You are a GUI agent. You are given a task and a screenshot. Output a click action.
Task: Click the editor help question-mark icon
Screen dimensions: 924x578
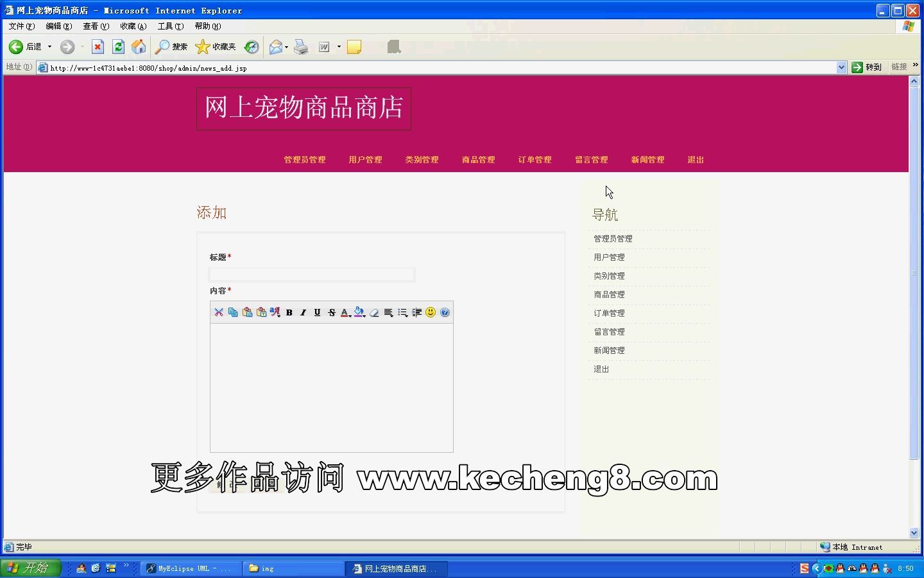445,312
